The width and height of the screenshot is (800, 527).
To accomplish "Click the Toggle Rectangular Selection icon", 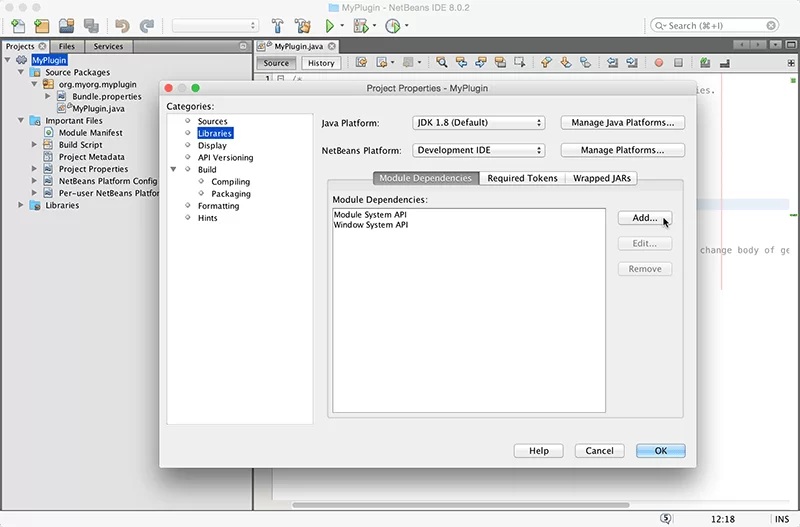I will pos(519,63).
